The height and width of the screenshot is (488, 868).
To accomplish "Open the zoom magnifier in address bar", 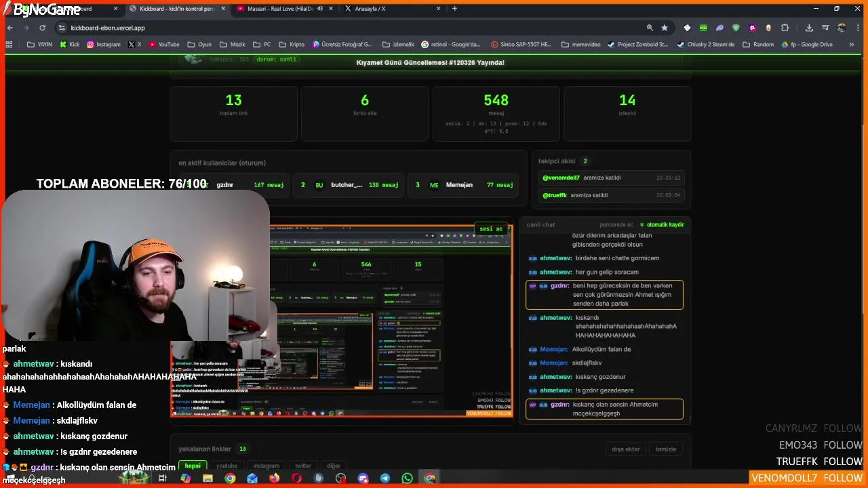I will coord(650,28).
